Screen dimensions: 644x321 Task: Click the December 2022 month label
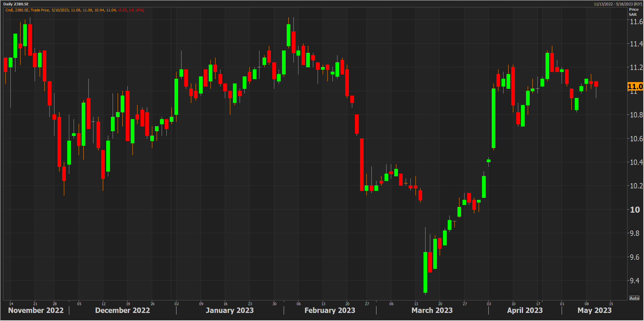coord(122,310)
